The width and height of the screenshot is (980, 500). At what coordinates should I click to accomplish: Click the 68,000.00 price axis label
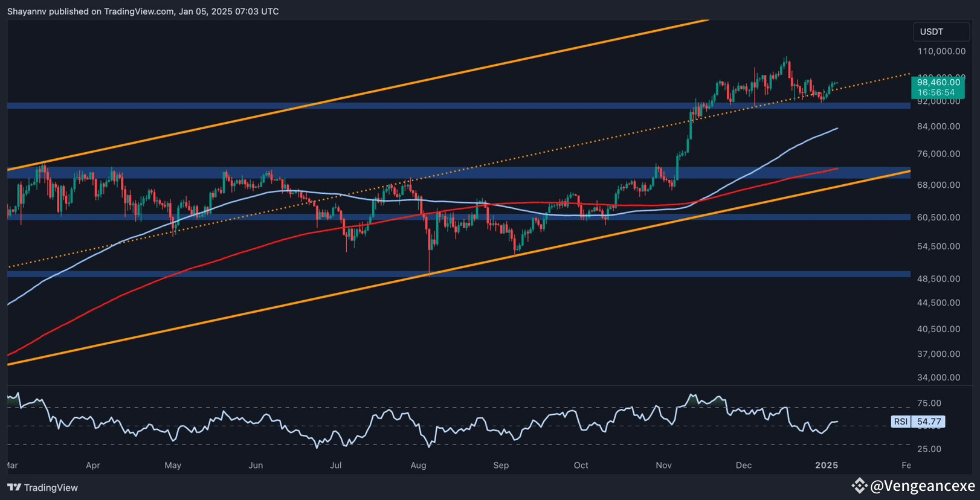[938, 185]
